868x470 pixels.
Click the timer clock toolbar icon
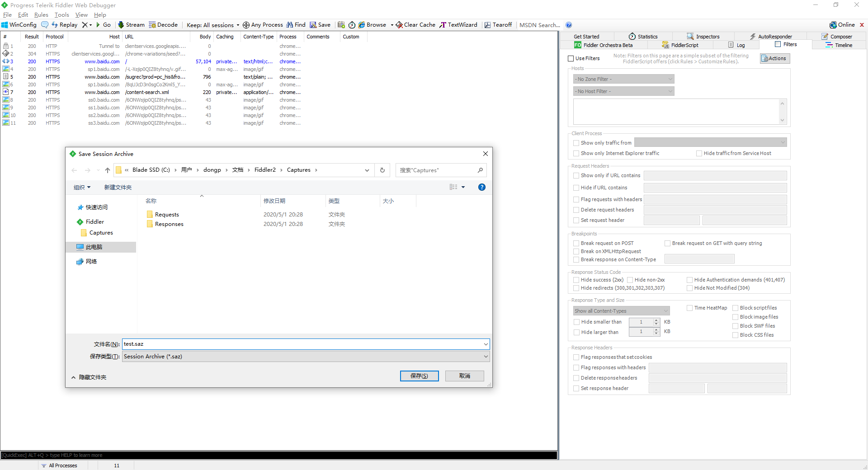pyautogui.click(x=352, y=25)
